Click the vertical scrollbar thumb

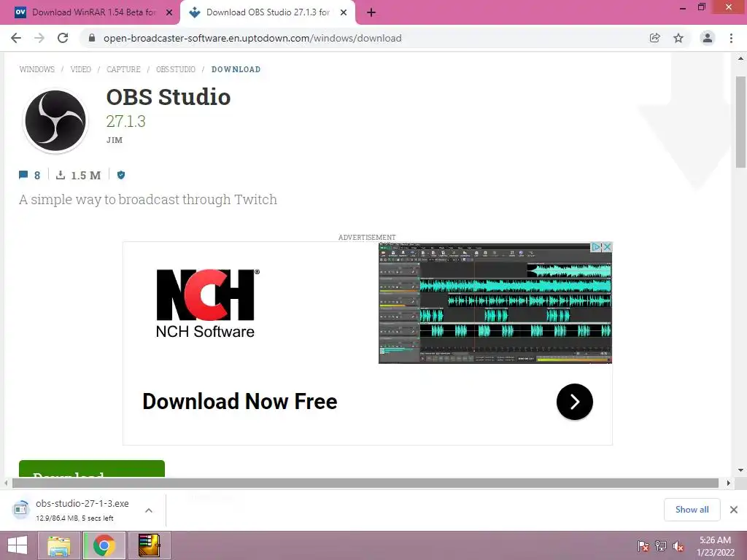(x=740, y=122)
